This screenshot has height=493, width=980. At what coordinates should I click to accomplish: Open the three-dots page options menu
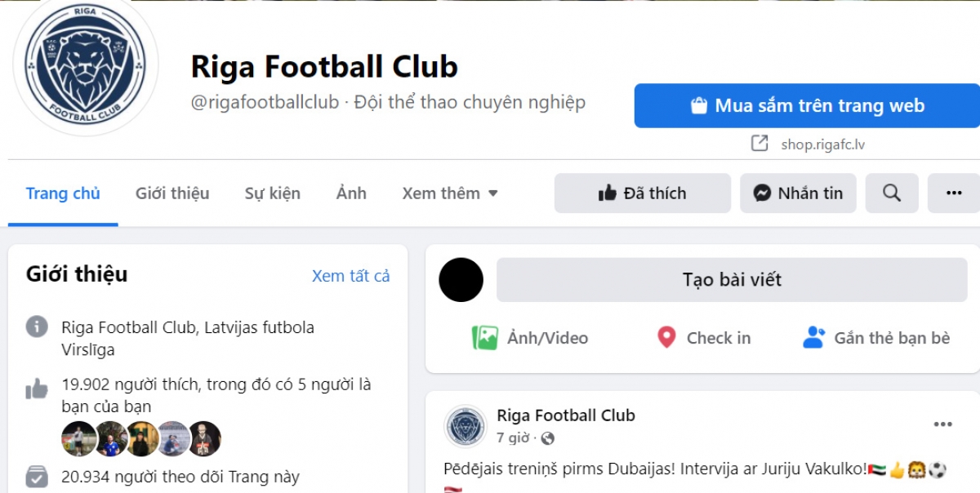[x=953, y=193]
